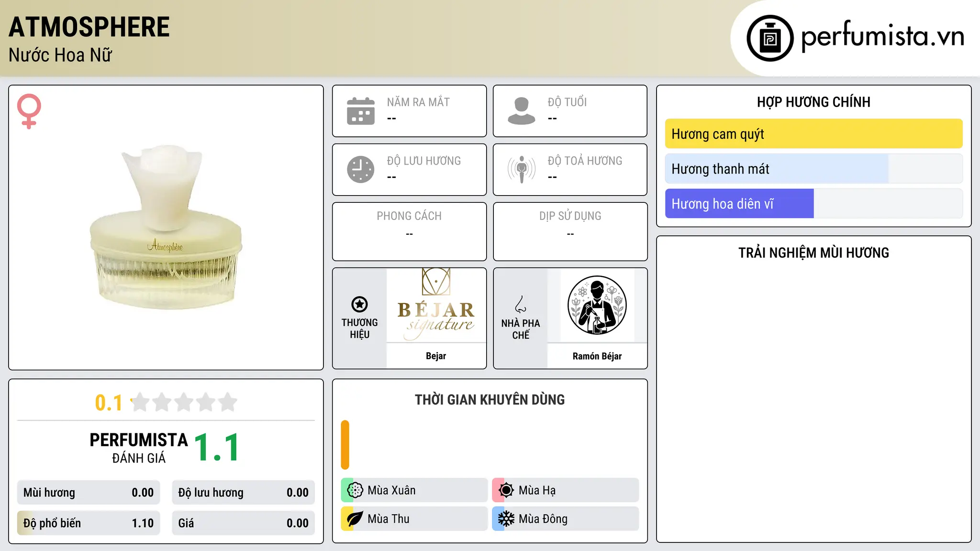Click the NĂM RA MẮT label
980x551 pixels.
tap(418, 102)
